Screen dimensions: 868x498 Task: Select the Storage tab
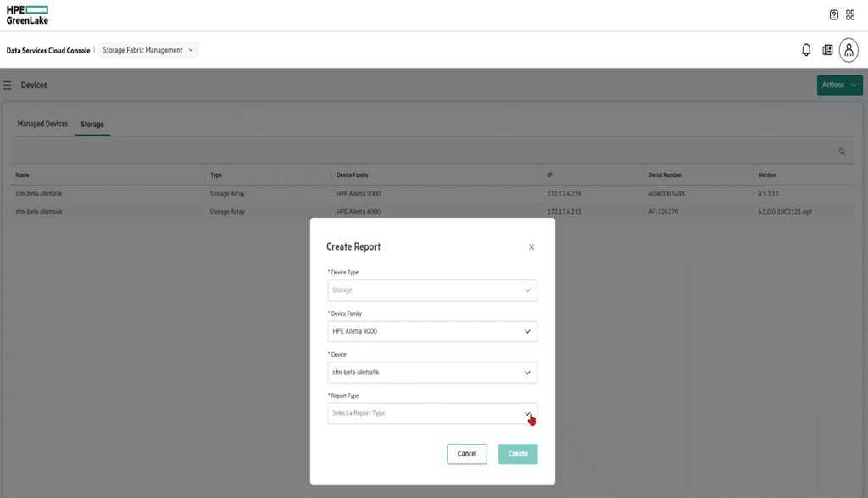tap(92, 125)
